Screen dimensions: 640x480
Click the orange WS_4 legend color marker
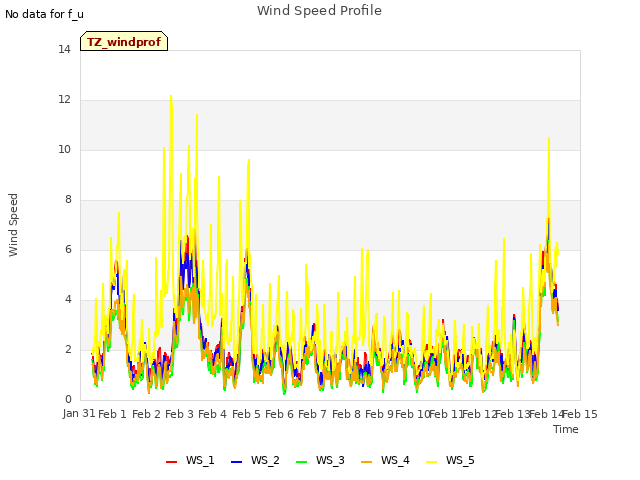(x=367, y=462)
